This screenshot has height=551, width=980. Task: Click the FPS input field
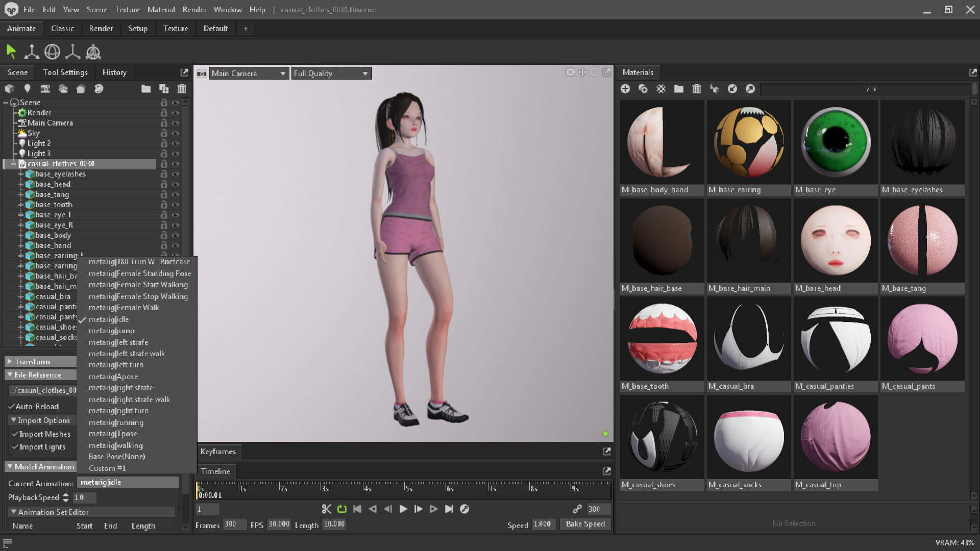click(x=279, y=524)
